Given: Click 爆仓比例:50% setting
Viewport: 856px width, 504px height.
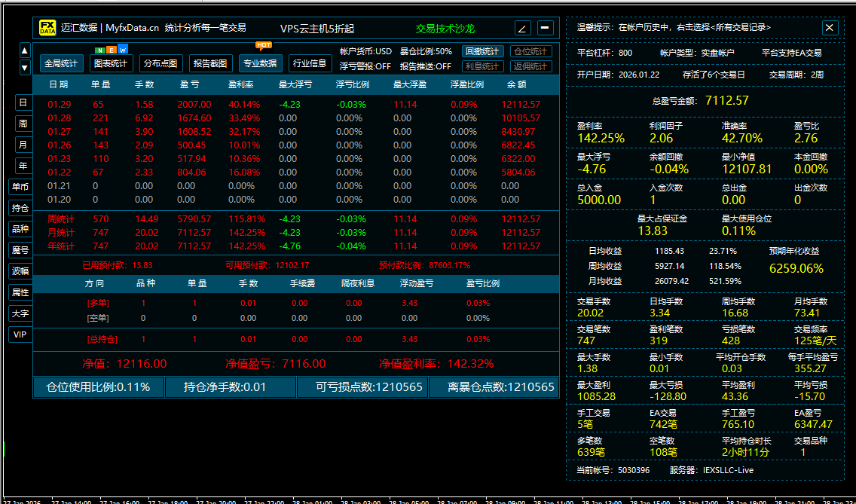Looking at the screenshot, I should 426,51.
